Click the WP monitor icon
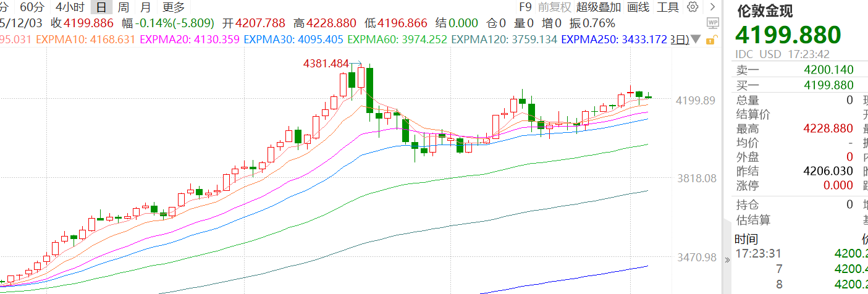 point(712,23)
